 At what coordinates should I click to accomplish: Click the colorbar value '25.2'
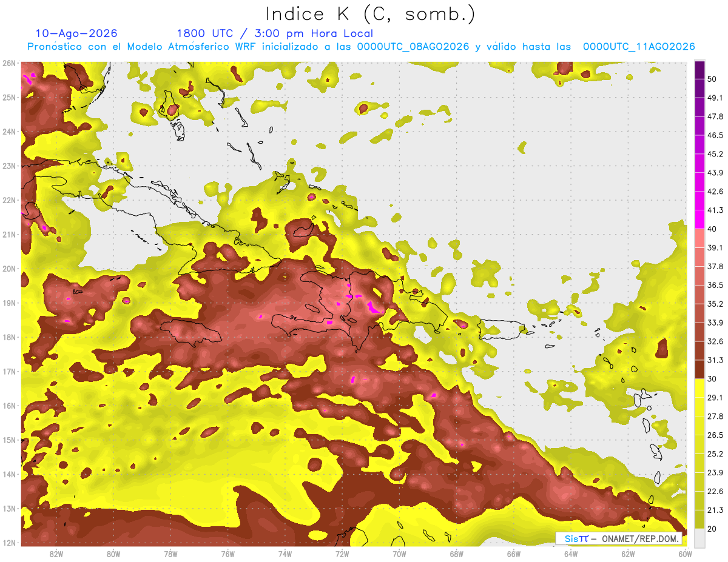[715, 454]
